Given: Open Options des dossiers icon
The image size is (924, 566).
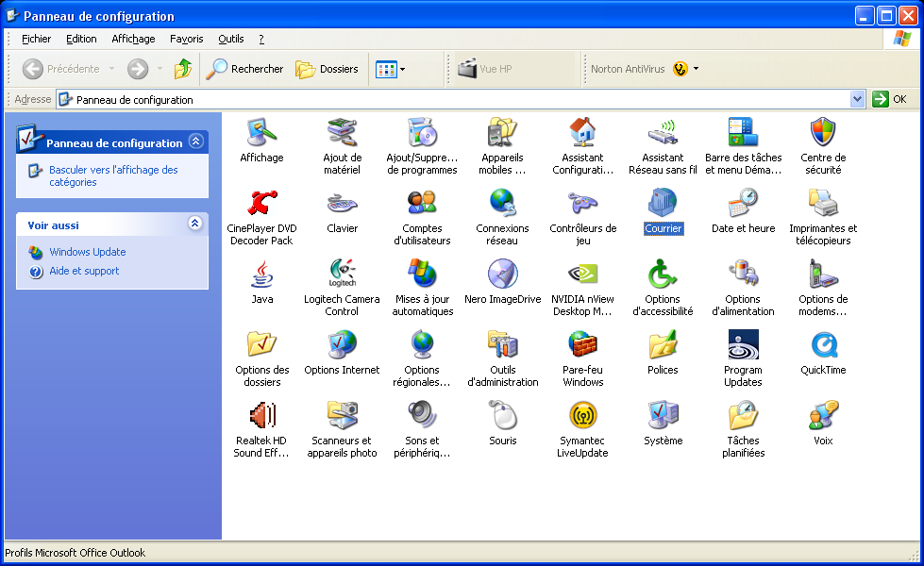Looking at the screenshot, I should pos(261,345).
